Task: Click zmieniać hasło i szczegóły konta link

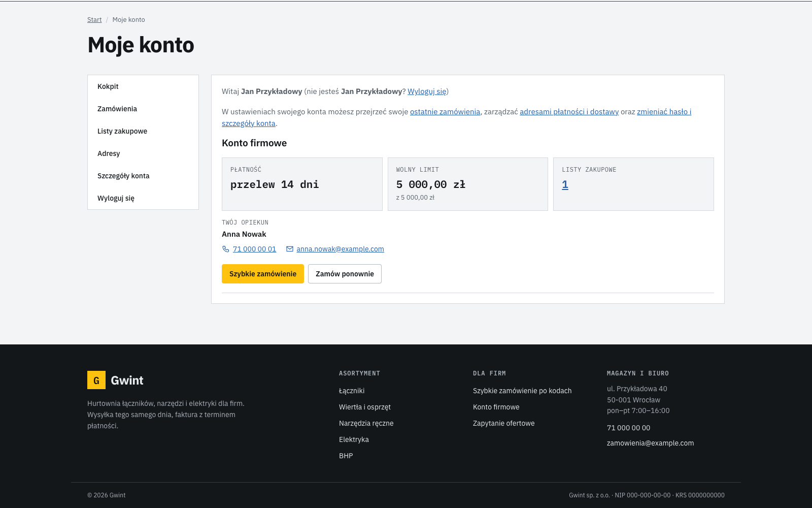Action: pos(664,112)
